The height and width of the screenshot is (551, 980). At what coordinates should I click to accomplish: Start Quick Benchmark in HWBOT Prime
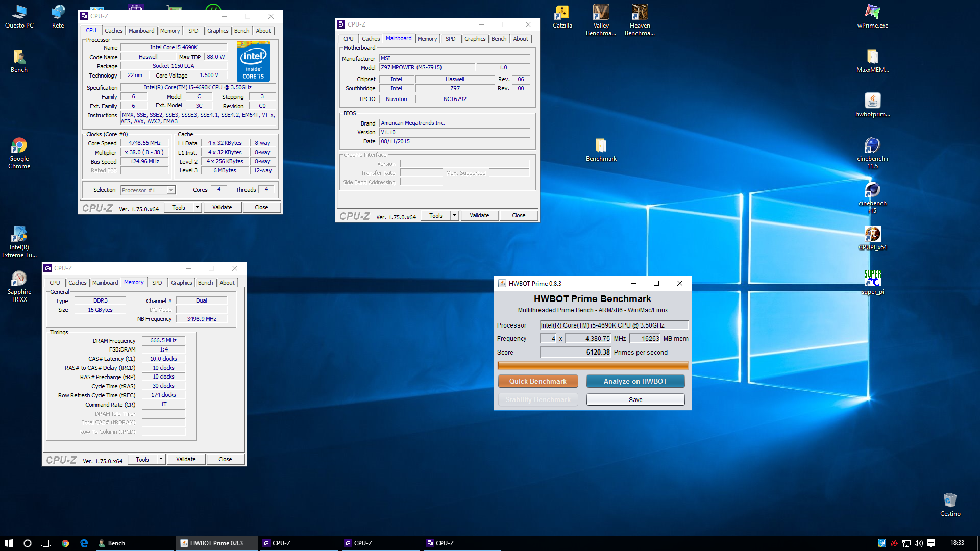click(538, 381)
